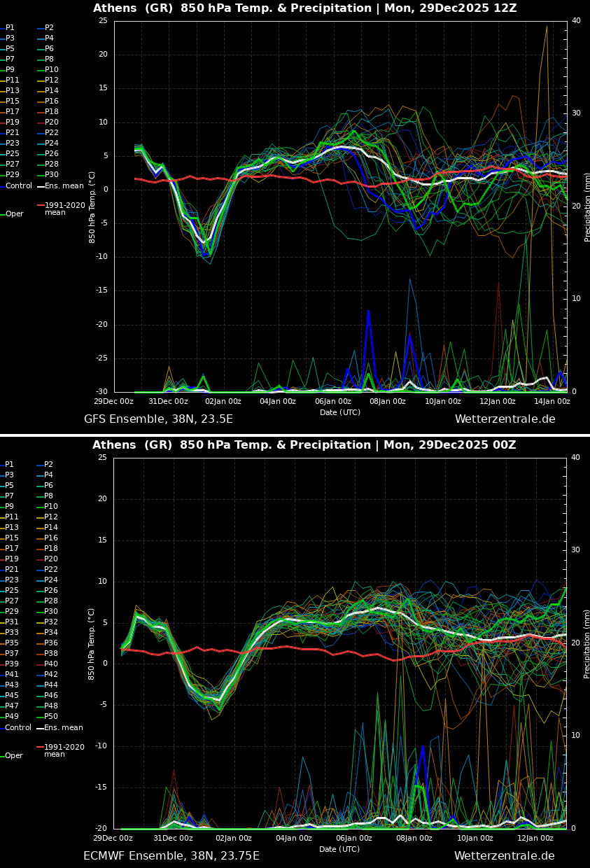Click the GFS Ensemble, 38N, 23.5E caption
Image resolution: width=590 pixels, height=868 pixels.
click(158, 419)
